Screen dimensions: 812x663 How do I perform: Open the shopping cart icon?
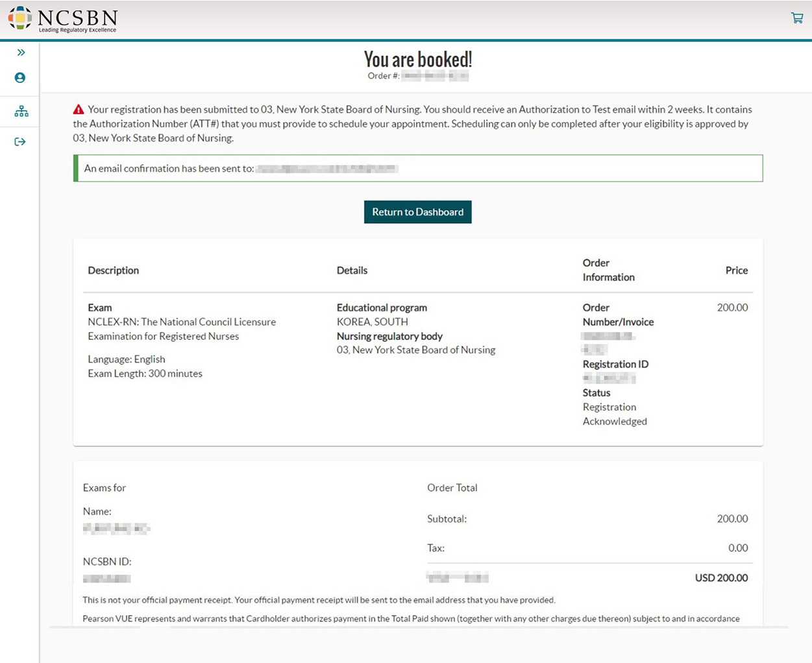(x=797, y=18)
